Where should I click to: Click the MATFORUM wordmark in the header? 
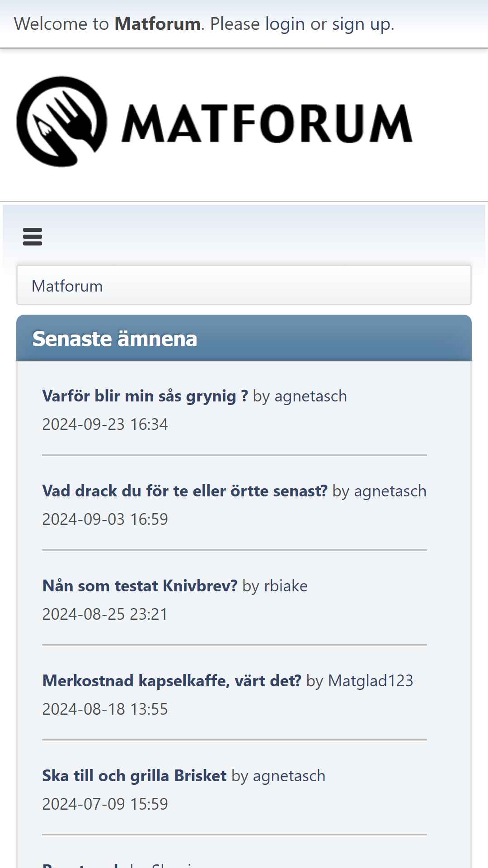267,123
